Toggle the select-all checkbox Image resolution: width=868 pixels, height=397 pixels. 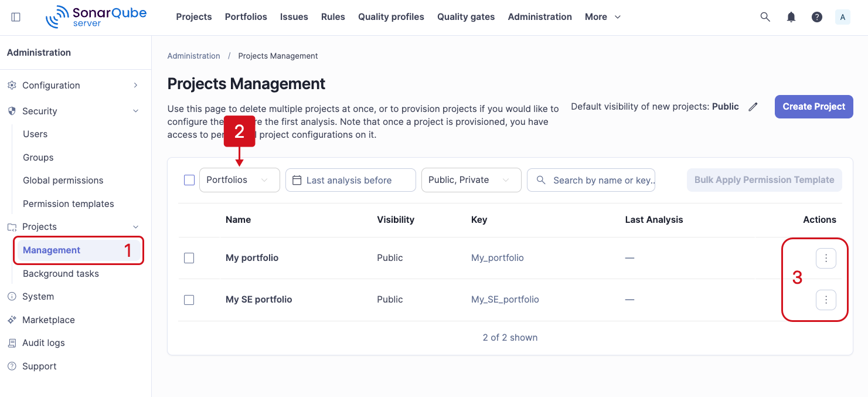click(189, 180)
